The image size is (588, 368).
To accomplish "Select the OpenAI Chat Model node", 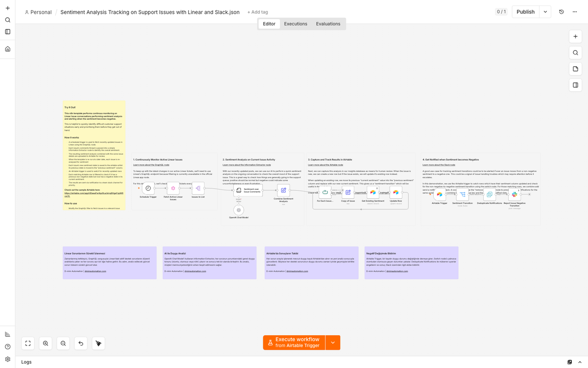I will pyautogui.click(x=239, y=210).
